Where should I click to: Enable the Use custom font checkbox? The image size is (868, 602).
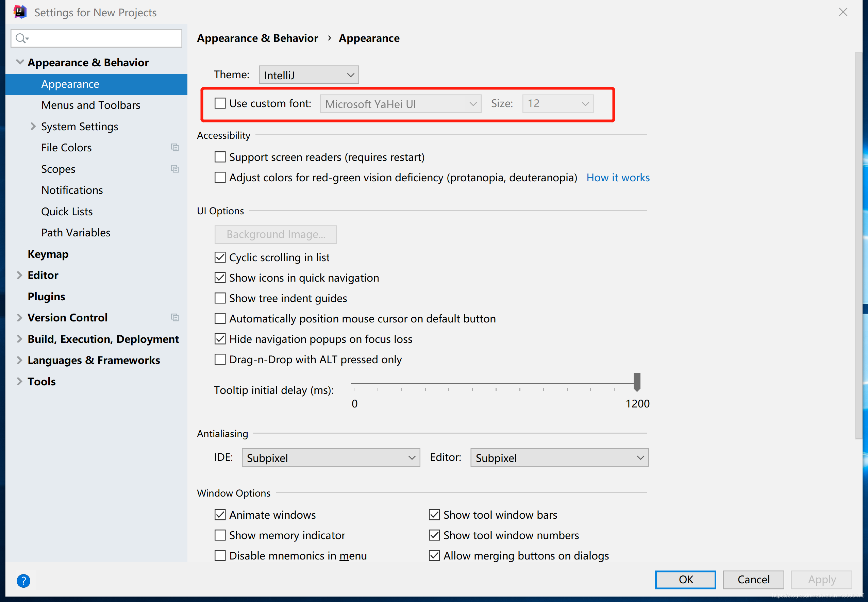220,103
